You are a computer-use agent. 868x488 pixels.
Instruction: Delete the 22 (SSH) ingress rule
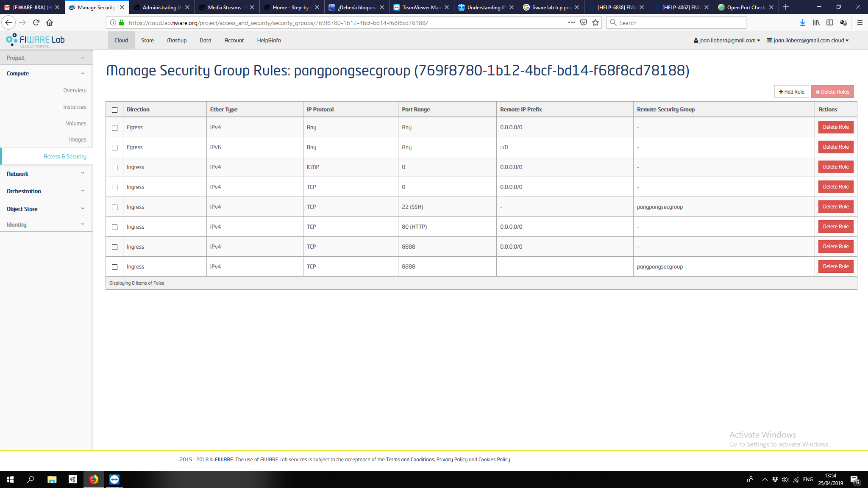(836, 207)
